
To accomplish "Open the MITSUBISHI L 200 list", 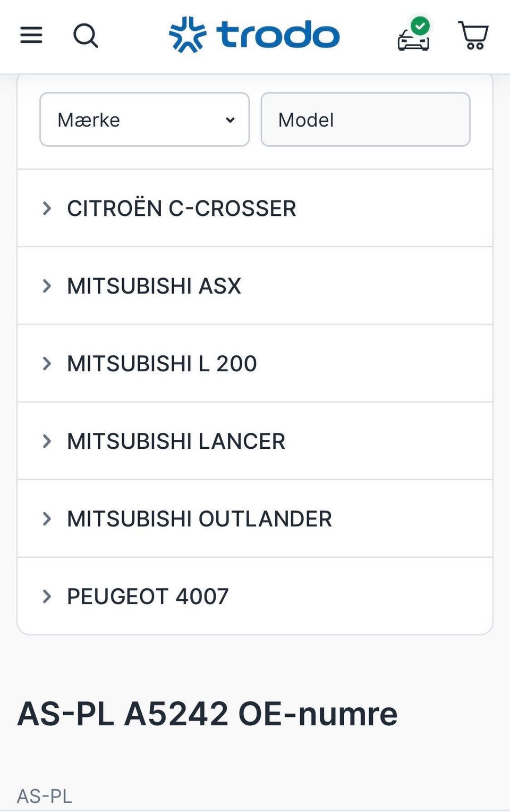I will 161,364.
